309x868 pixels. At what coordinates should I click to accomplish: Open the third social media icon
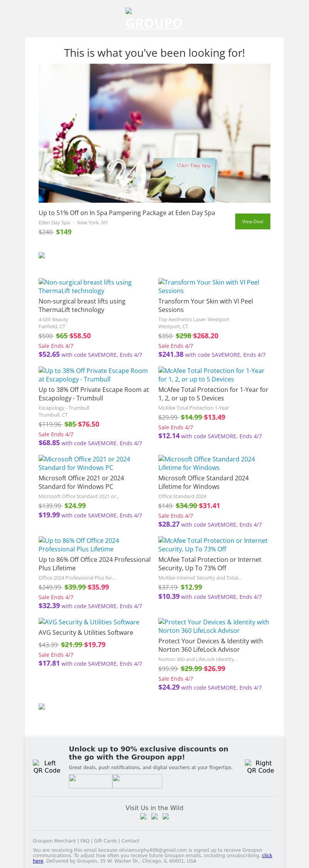click(x=166, y=816)
